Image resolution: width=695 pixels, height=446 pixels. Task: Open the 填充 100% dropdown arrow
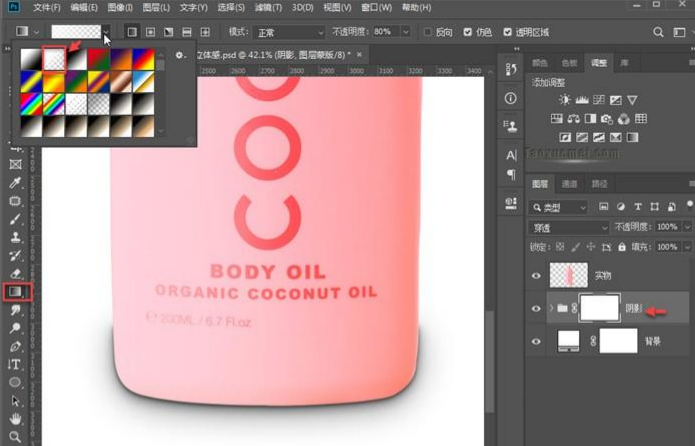pos(687,247)
